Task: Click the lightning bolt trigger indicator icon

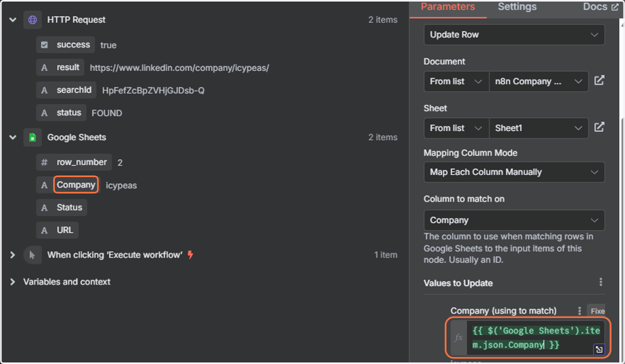Action: point(190,255)
